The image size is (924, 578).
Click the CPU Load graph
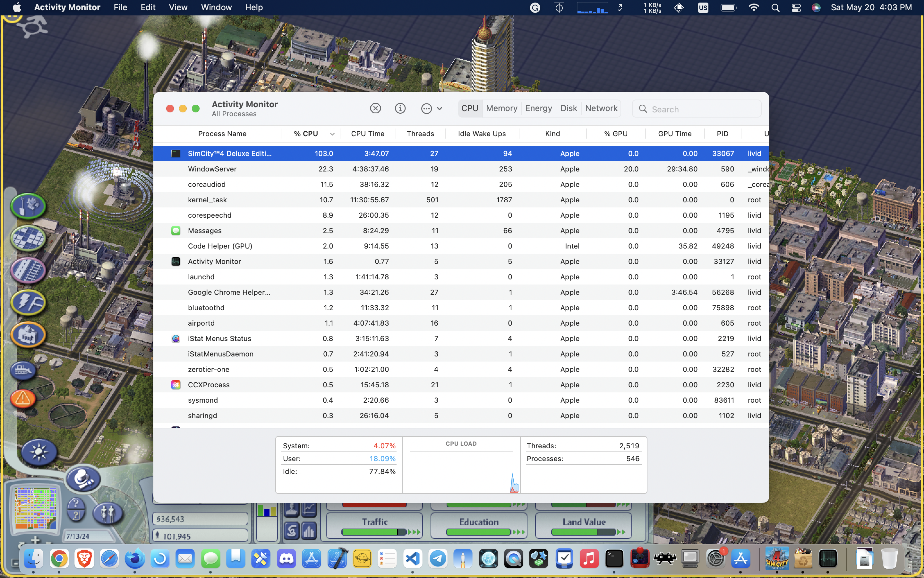click(x=461, y=465)
